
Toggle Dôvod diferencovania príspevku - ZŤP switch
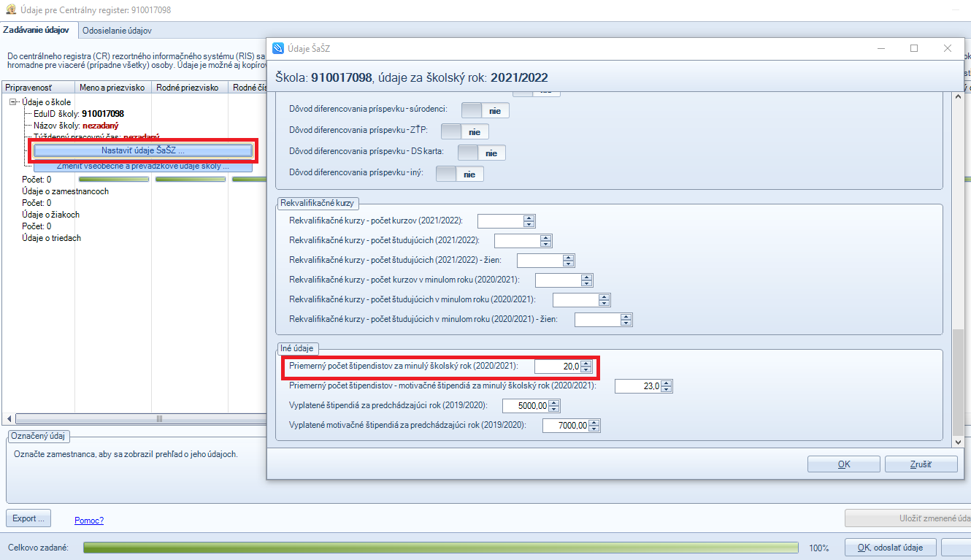(x=465, y=132)
